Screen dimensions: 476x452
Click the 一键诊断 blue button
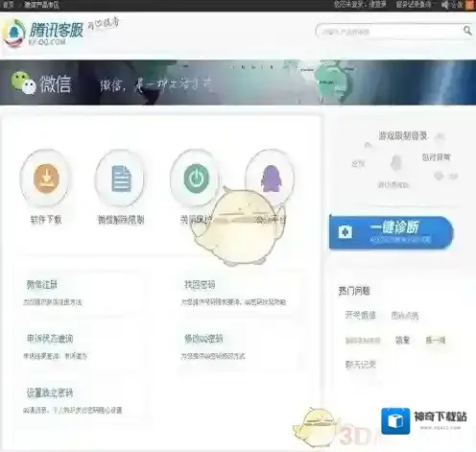[x=392, y=232]
